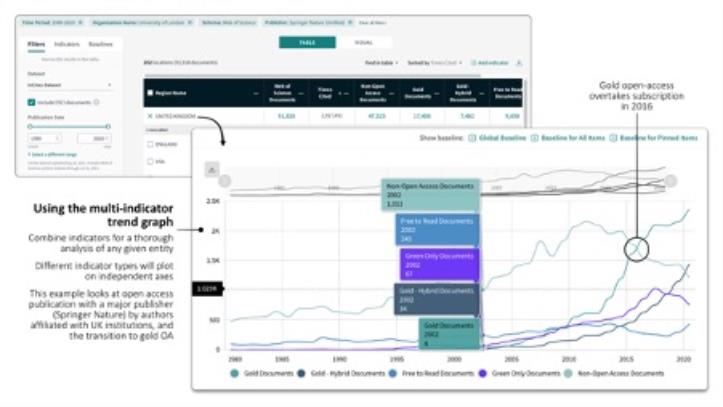The height and width of the screenshot is (407, 723).
Task: Toggle Gold Documents legend item
Action: coord(262,373)
